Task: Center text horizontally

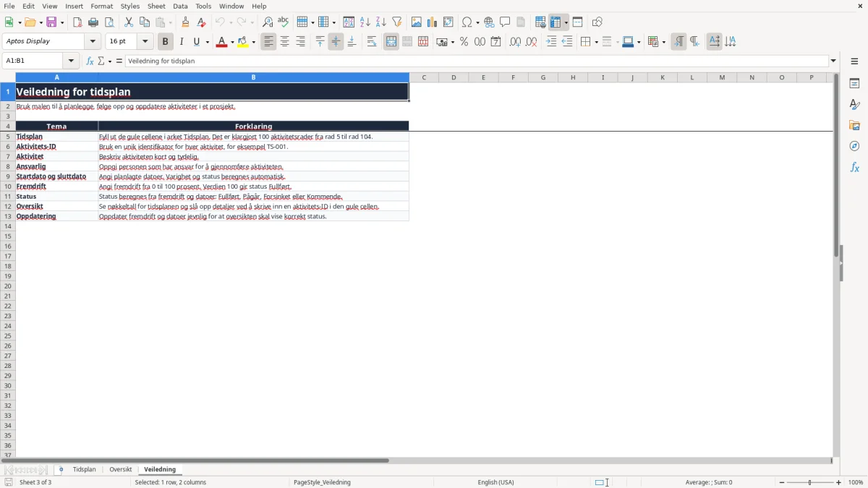Action: [285, 42]
